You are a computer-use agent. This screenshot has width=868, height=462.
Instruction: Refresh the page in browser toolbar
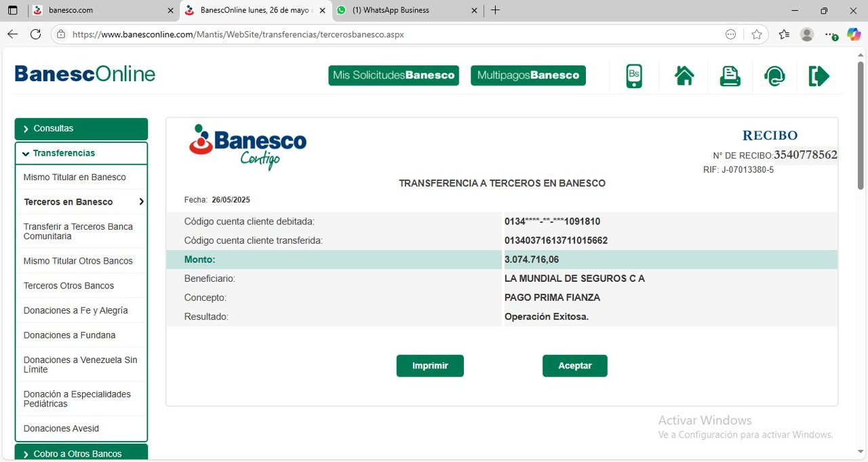click(x=36, y=35)
